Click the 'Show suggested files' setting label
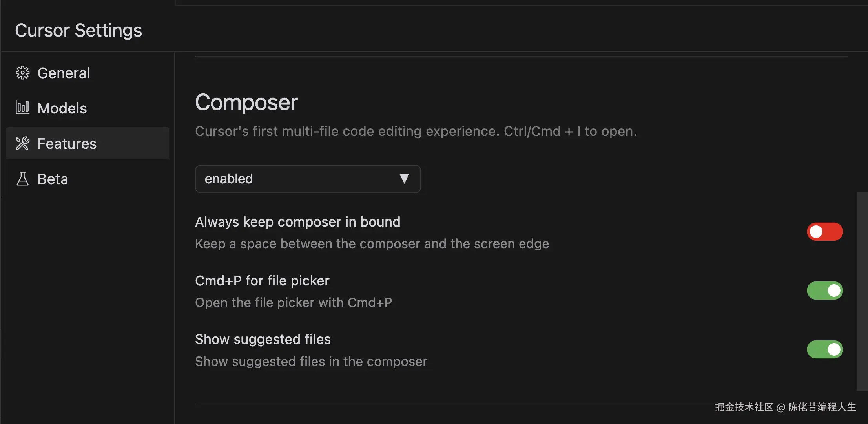 (263, 339)
